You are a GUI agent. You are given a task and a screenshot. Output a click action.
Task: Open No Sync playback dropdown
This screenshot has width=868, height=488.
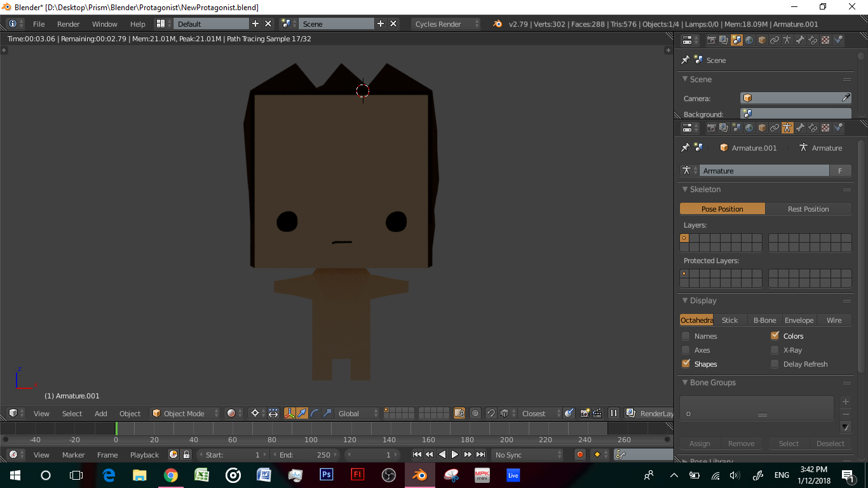tap(527, 454)
